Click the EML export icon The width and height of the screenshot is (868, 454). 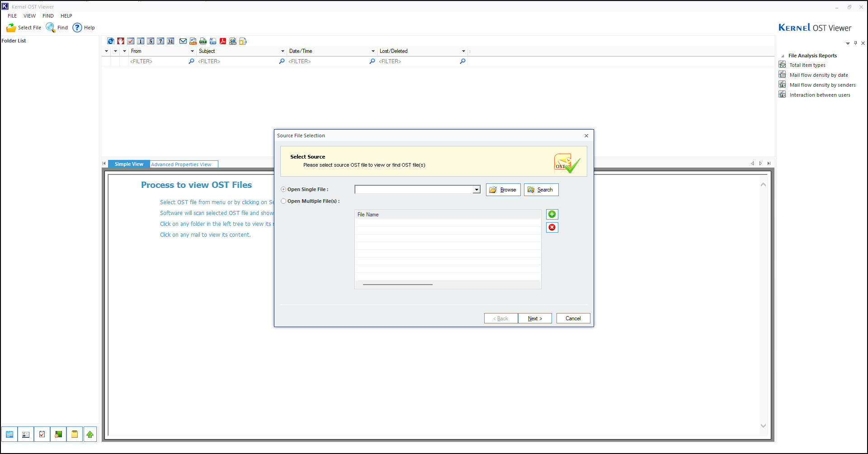193,41
